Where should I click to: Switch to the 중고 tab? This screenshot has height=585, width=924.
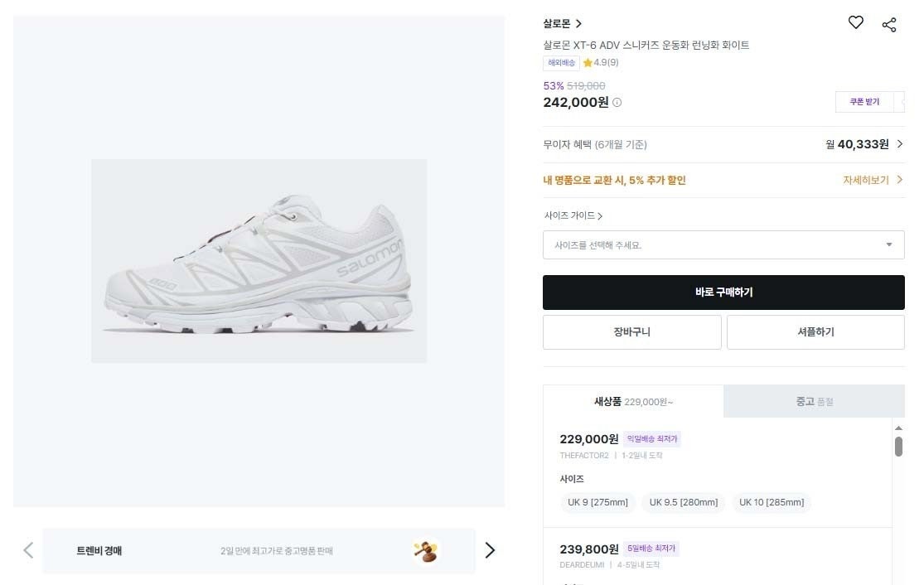coord(814,401)
